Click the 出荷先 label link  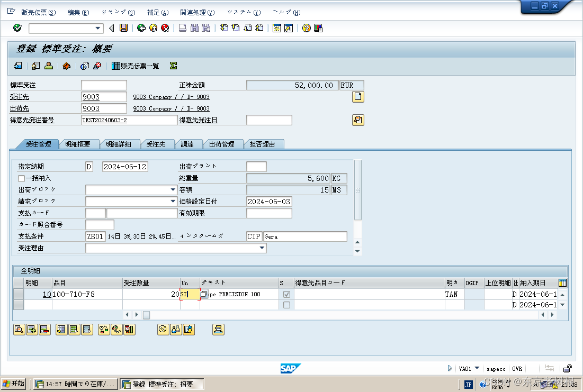[20, 108]
